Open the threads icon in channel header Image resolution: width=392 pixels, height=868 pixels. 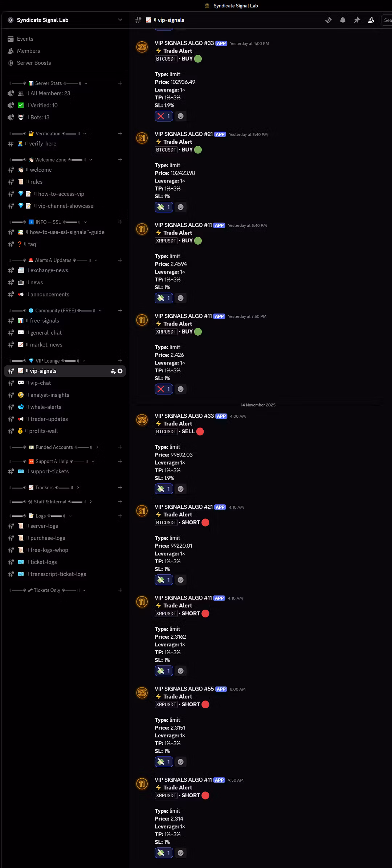click(328, 20)
